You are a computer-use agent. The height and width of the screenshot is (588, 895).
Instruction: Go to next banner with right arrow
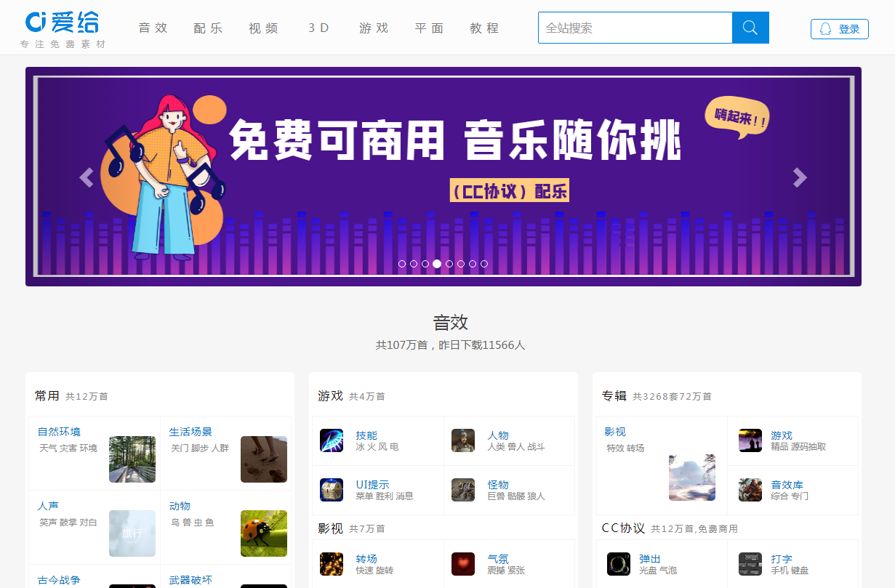800,177
